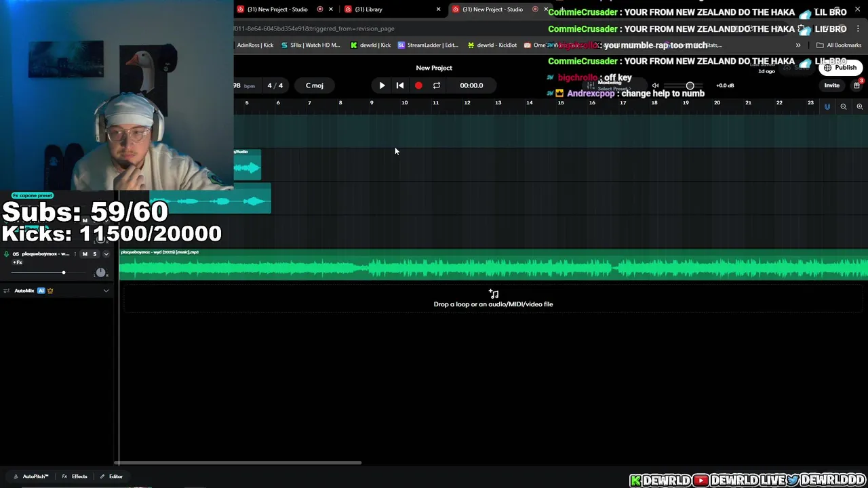Open dewrld - KickBot bookmark

click(x=492, y=45)
